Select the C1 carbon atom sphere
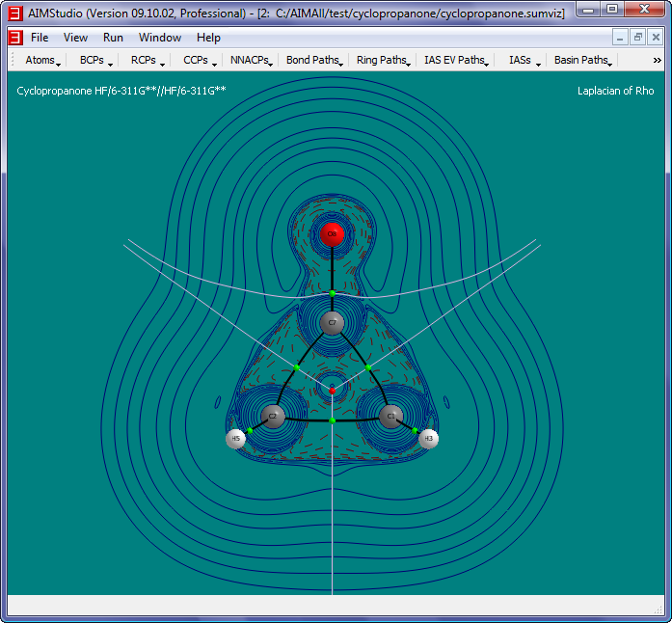Screen dimensions: 672x623 tap(390, 417)
